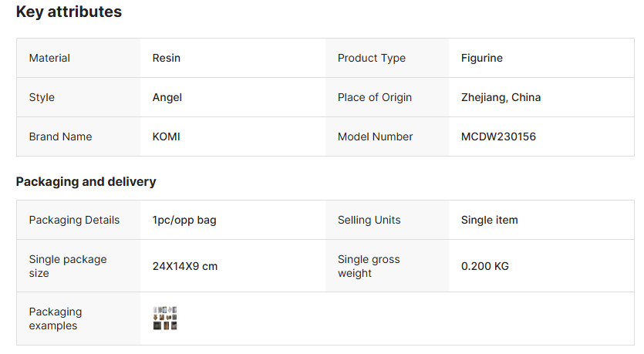
Task: Click the Single item selling units value
Action: (489, 220)
